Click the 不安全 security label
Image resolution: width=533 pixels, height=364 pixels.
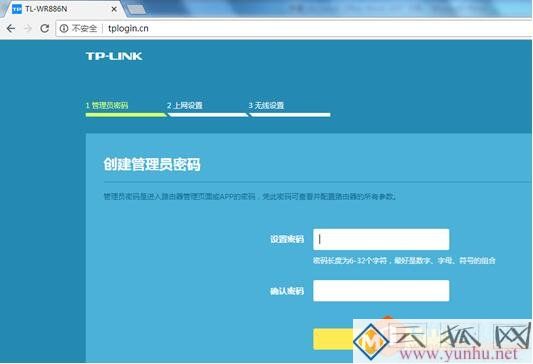(x=84, y=29)
